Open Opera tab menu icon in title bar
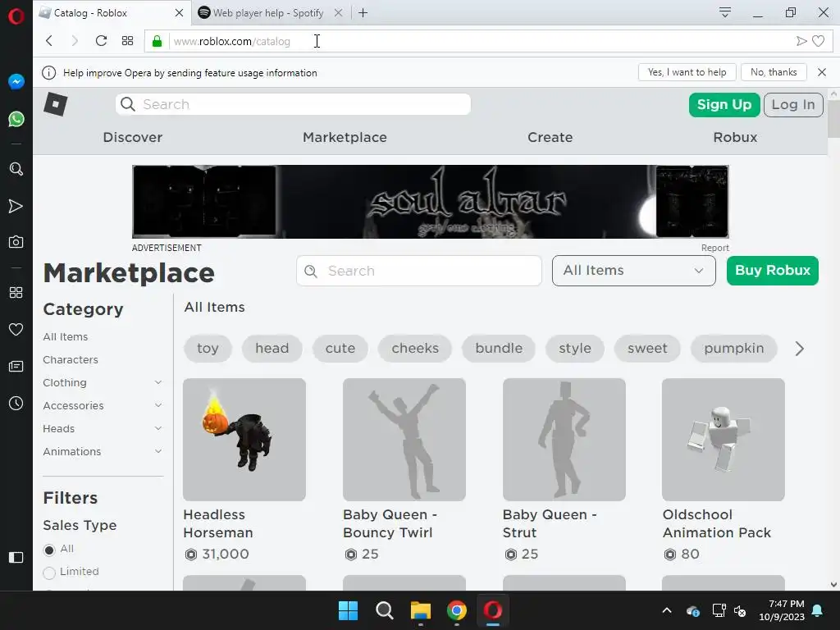This screenshot has height=630, width=840. (725, 12)
